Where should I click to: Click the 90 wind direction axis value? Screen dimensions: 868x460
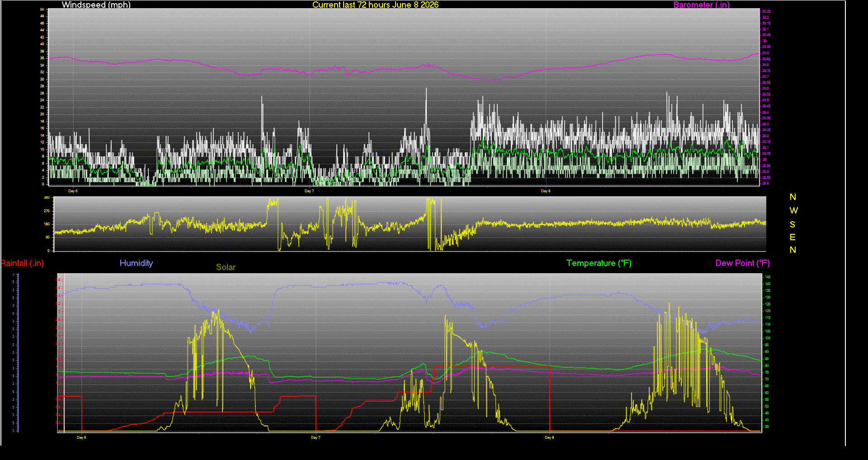47,237
